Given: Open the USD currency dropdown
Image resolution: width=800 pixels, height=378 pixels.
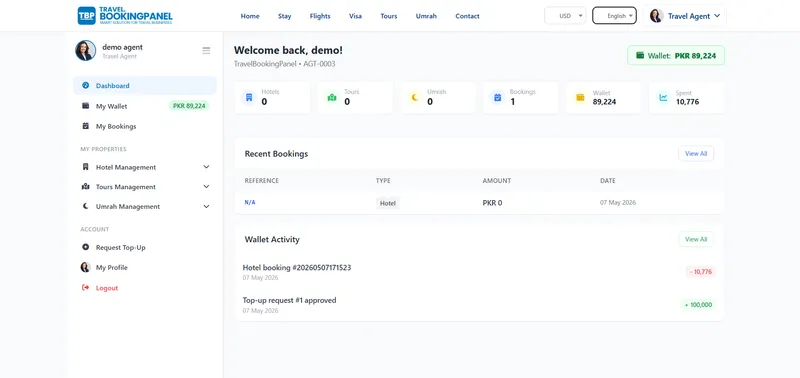Looking at the screenshot, I should point(565,16).
